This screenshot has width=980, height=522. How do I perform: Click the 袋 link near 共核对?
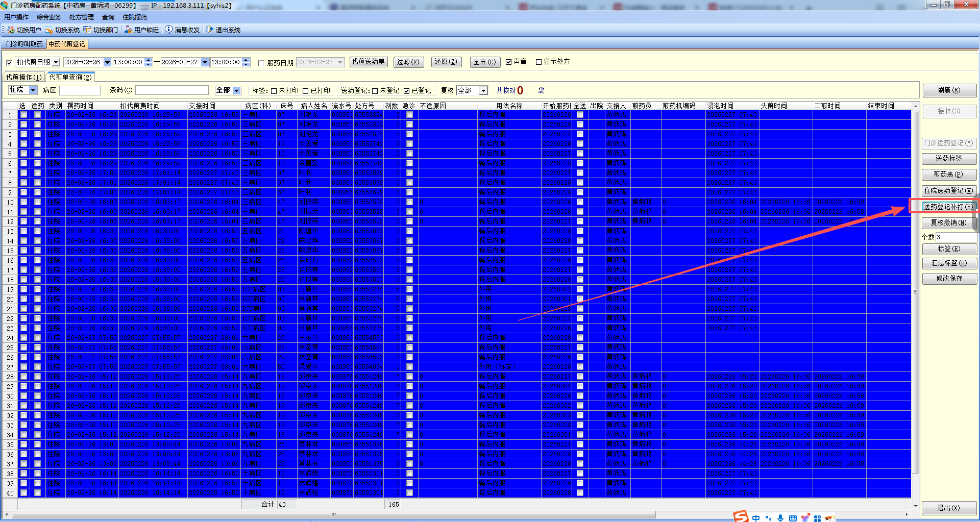(x=541, y=91)
